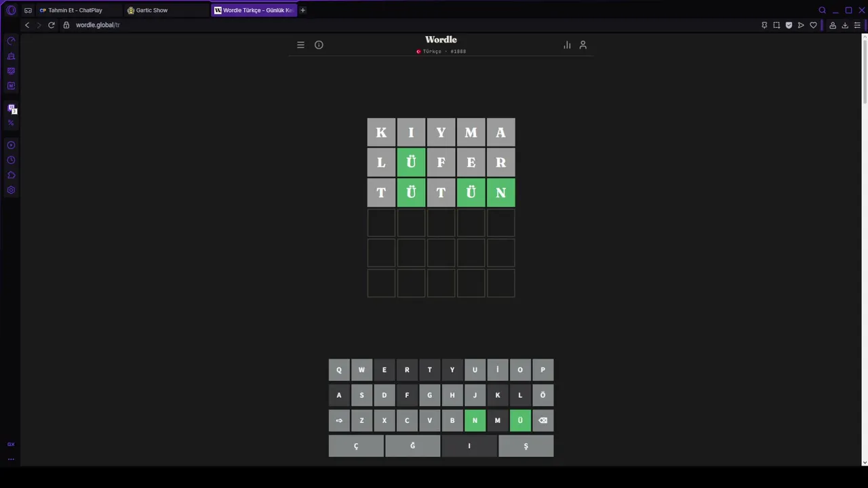Take a snapshot with the capture icon
The image size is (868, 488).
[776, 25]
